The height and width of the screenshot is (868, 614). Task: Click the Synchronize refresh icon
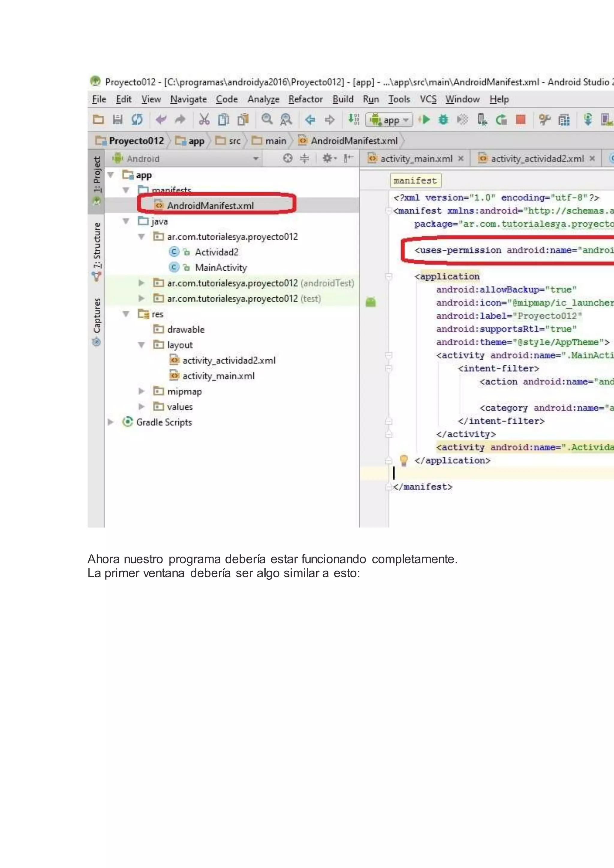point(137,120)
